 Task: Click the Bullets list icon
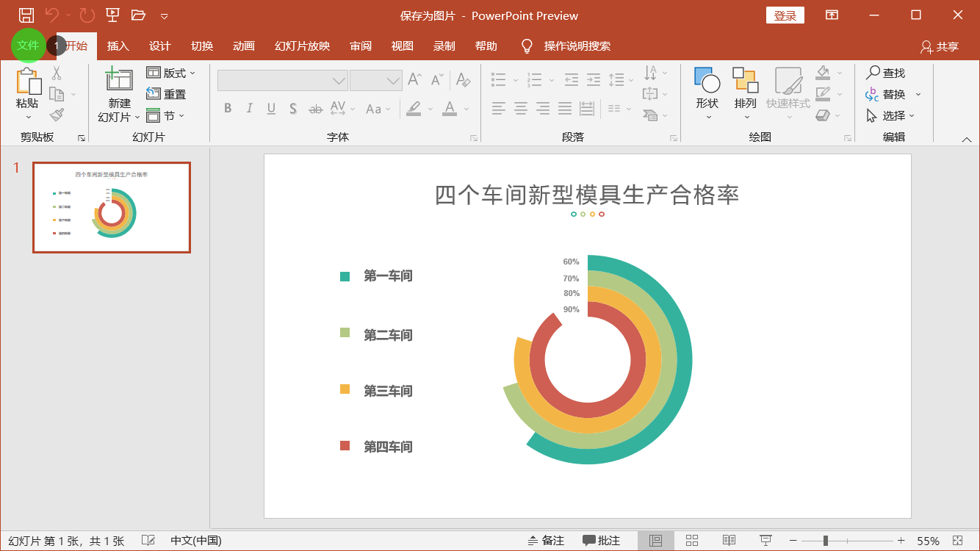point(499,79)
